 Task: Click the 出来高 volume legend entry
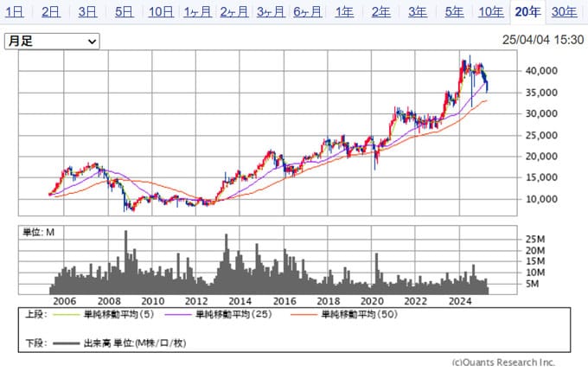121,343
